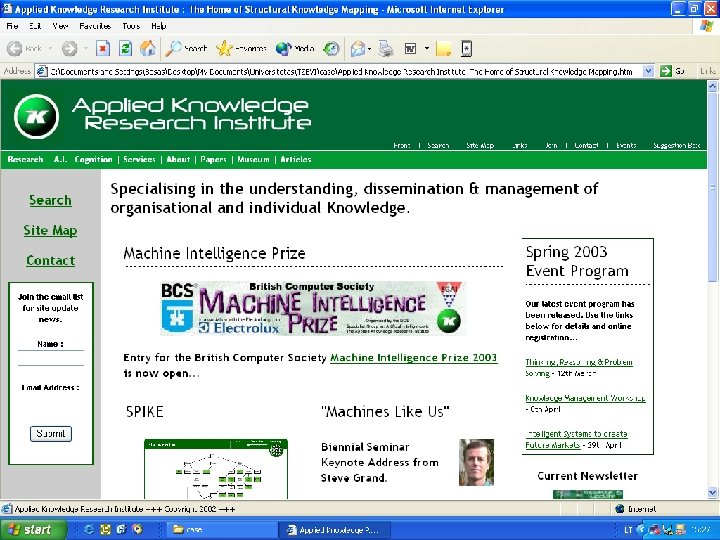
Task: Click the green K institute logo
Action: point(36,117)
